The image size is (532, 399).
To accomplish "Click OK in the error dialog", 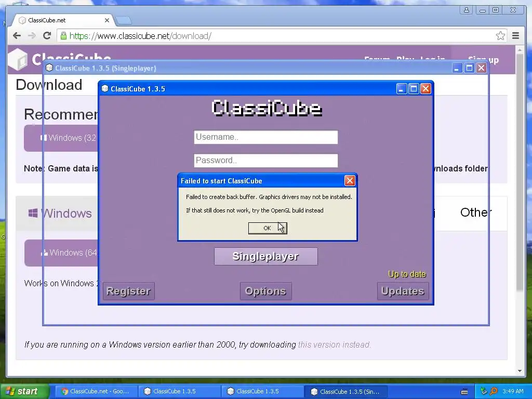I will pyautogui.click(x=268, y=228).
